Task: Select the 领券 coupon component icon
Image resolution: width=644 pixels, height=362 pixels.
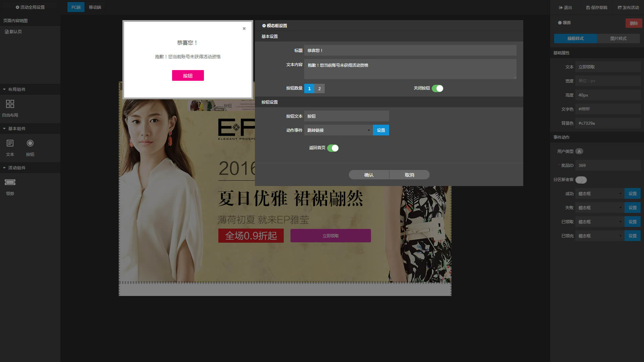Action: point(10,182)
